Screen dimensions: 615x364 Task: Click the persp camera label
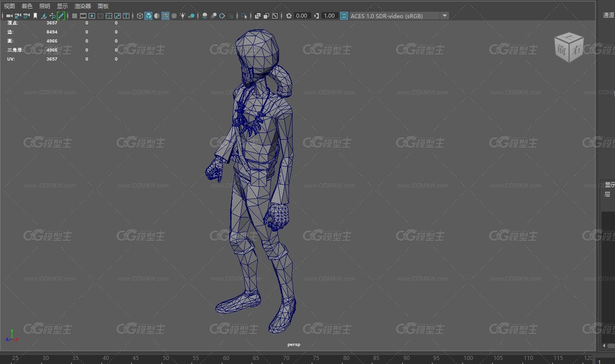[293, 345]
